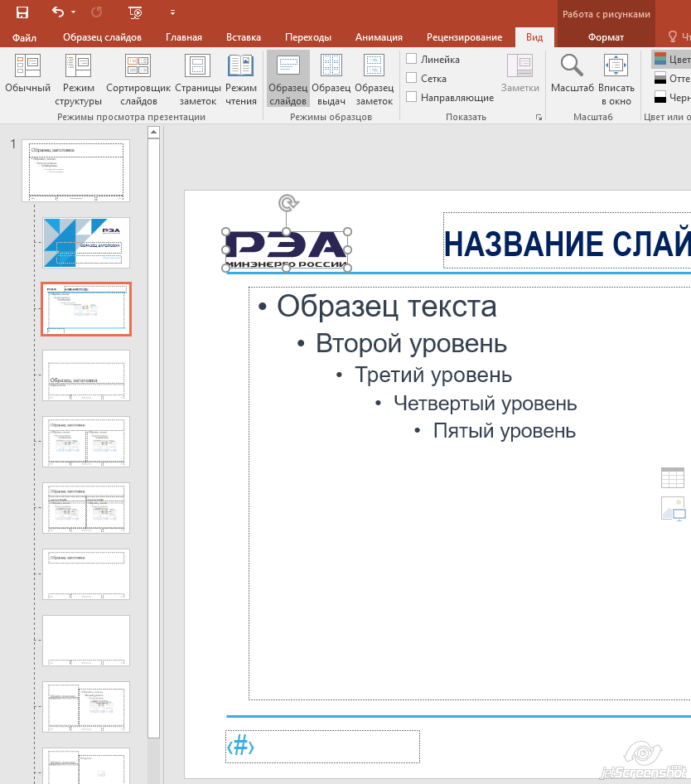Switch to the Формат ribbon tab

606,37
